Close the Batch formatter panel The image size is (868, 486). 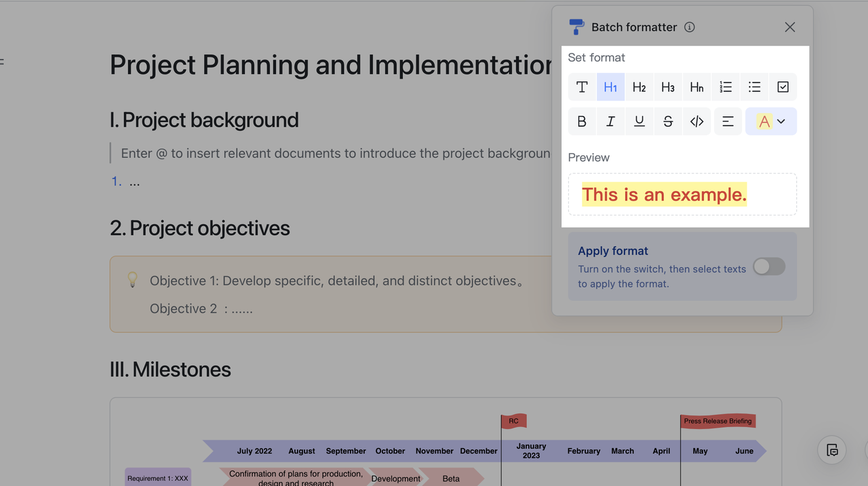(x=790, y=27)
